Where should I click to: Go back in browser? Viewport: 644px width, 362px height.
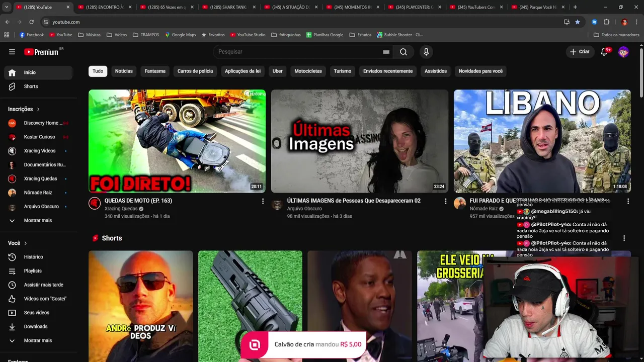click(x=7, y=22)
